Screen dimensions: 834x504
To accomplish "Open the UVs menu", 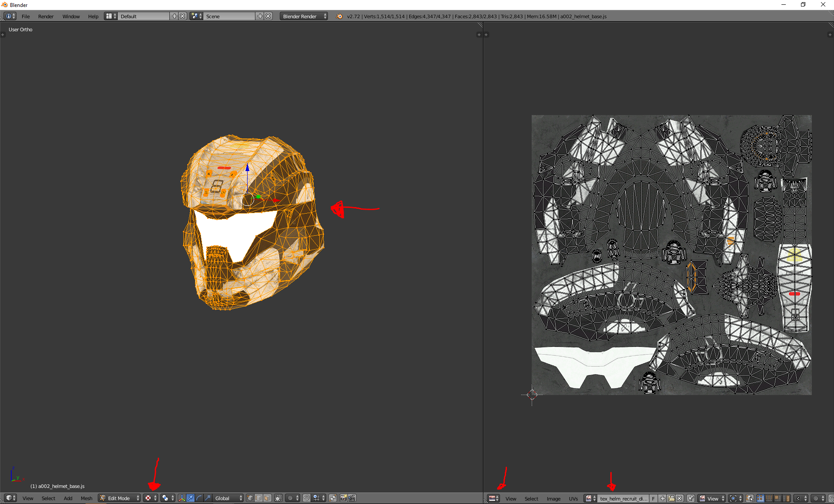I will (x=573, y=498).
